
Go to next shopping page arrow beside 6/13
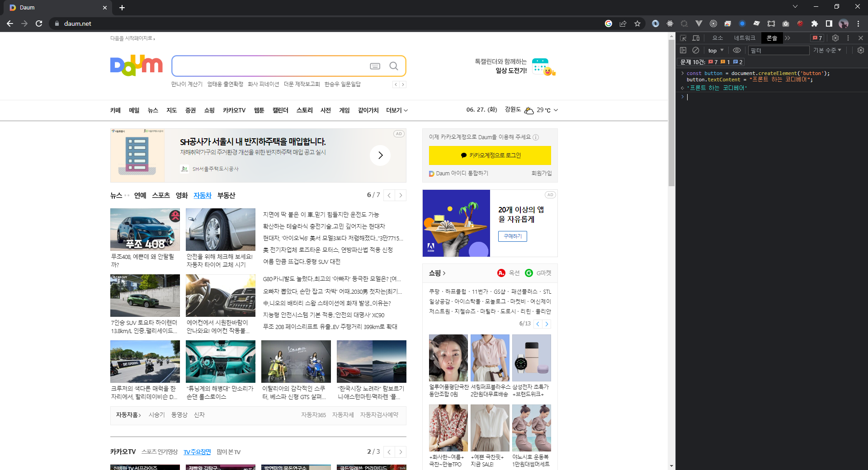point(547,324)
